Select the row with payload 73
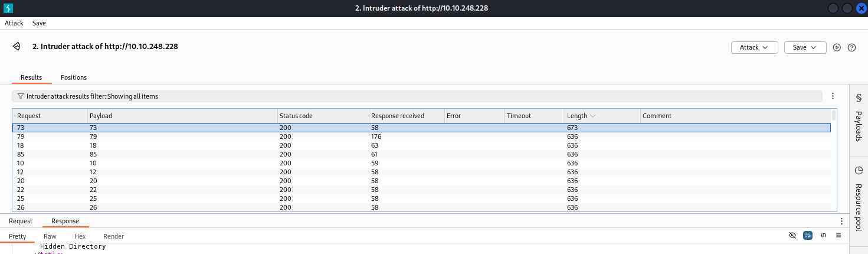The image size is (868, 254). click(x=421, y=128)
